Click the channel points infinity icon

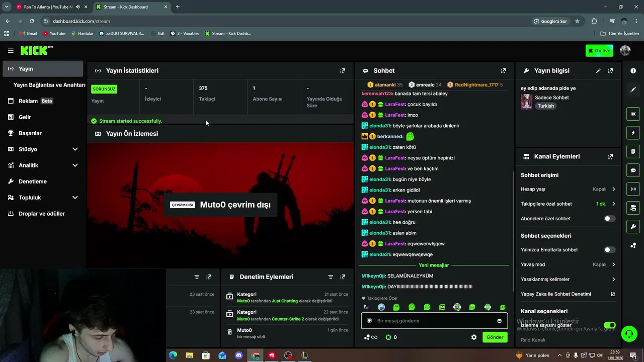[x=371, y=337]
